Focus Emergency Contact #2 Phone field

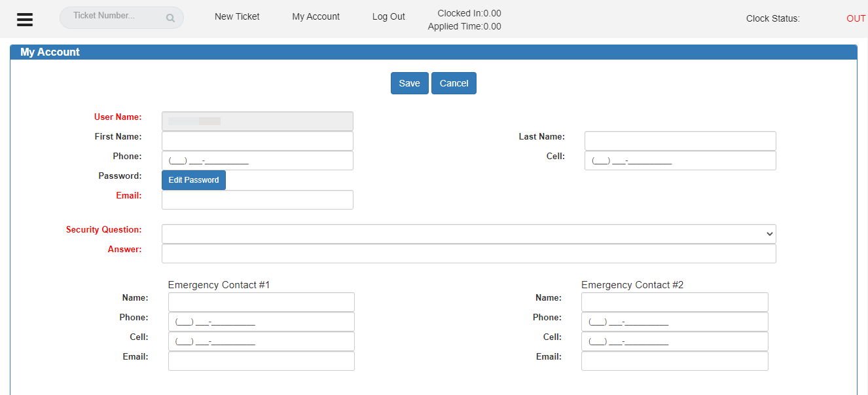[x=675, y=322]
